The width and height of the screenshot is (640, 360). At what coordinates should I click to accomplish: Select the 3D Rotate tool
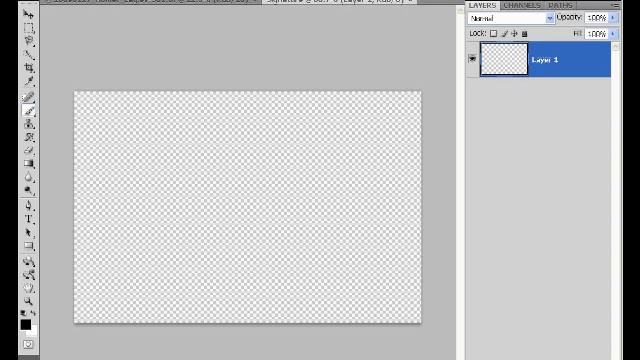[x=29, y=262]
